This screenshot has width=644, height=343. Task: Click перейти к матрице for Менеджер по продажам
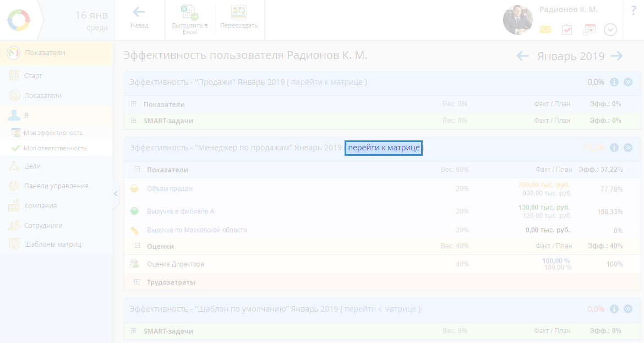pyautogui.click(x=384, y=148)
